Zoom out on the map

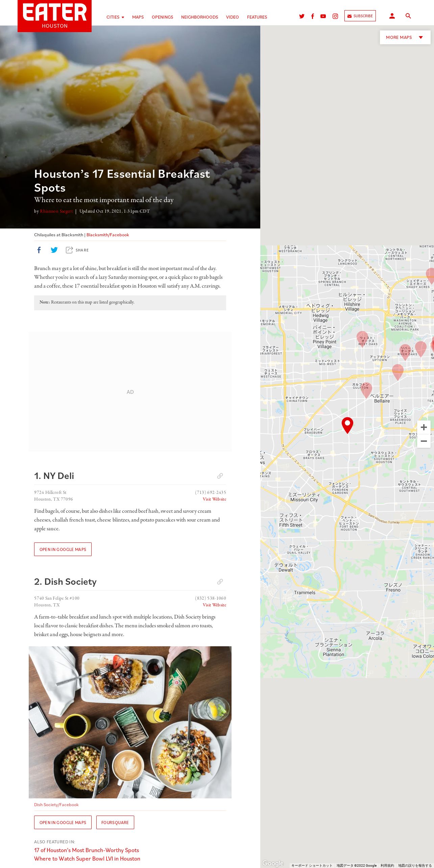(x=424, y=441)
